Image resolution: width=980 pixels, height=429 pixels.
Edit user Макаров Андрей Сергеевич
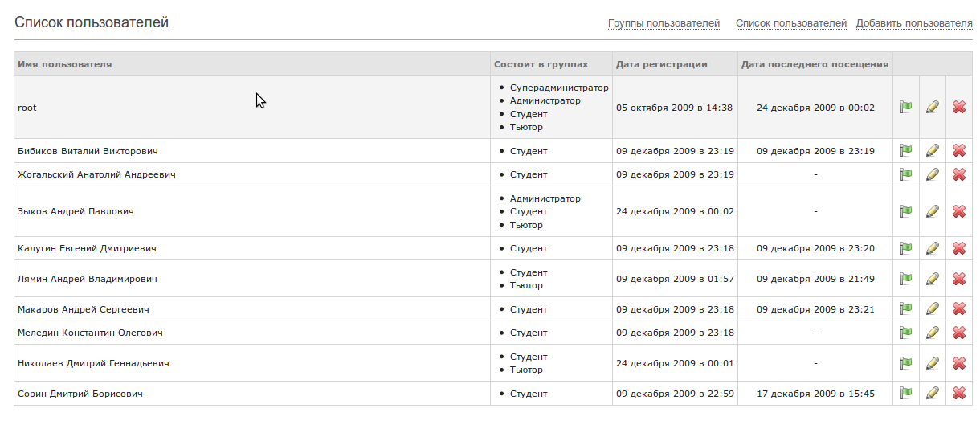click(x=933, y=308)
